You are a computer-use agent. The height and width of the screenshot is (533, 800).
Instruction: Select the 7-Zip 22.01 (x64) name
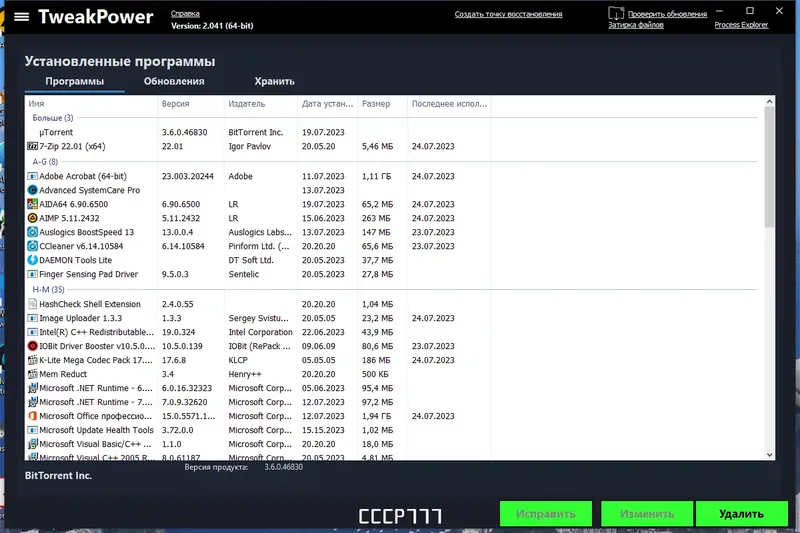72,146
